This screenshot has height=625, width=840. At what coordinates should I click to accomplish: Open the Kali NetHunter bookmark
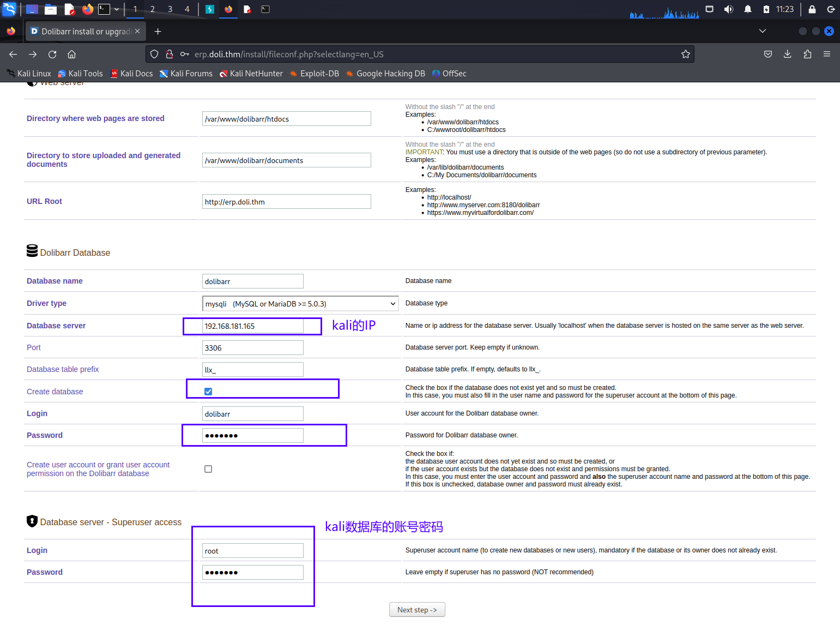251,74
